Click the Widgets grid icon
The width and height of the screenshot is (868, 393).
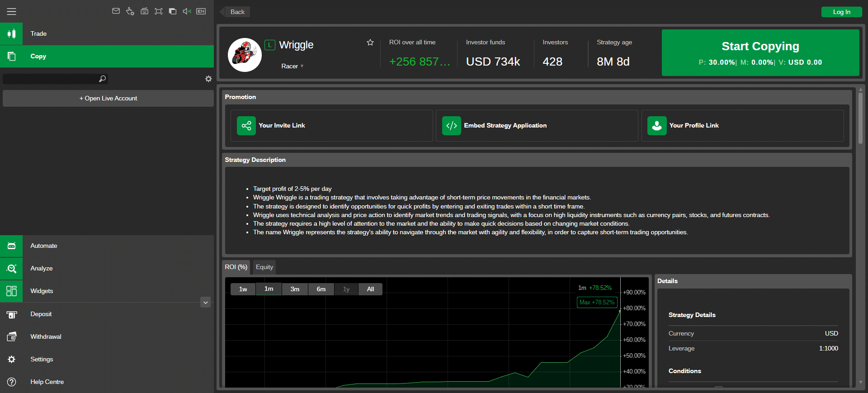[11, 291]
